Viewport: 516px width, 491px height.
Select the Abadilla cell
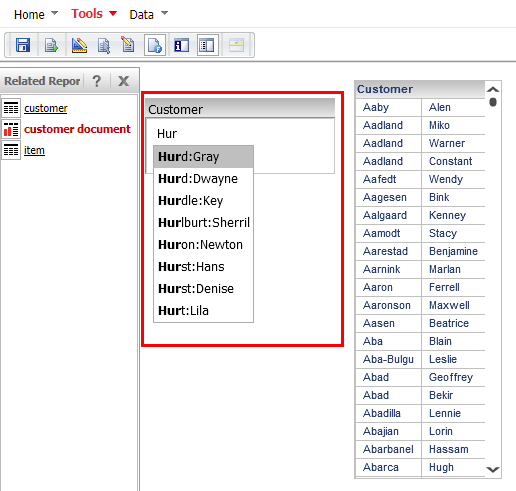388,413
